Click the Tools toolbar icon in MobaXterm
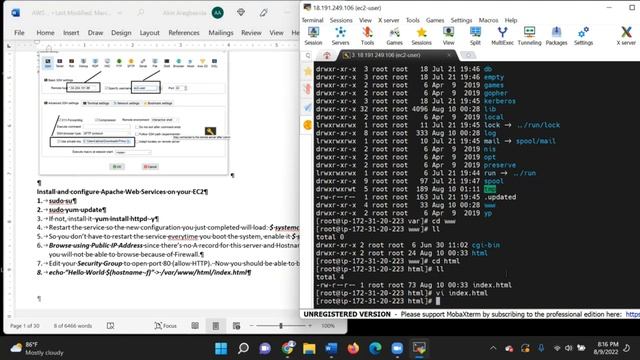Screen dimensions: 640x360 (367, 36)
